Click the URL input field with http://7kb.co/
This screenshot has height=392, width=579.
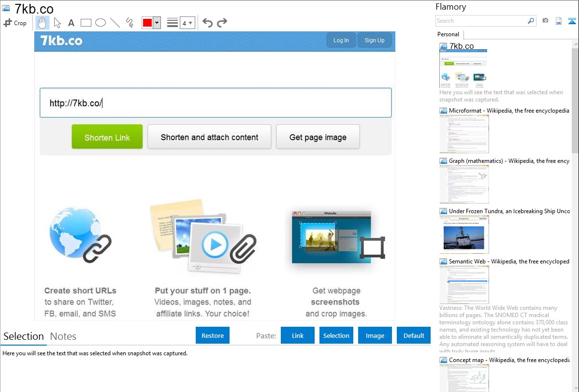216,102
